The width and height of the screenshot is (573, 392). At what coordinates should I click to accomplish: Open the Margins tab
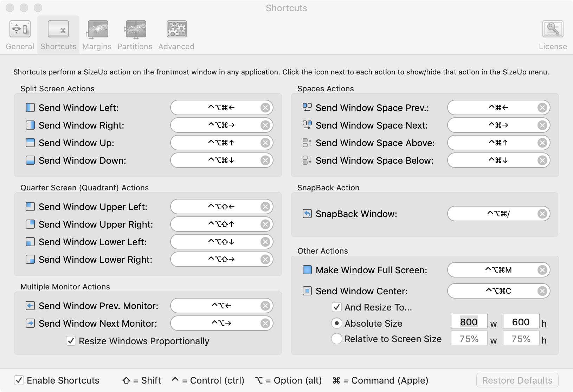coord(97,35)
